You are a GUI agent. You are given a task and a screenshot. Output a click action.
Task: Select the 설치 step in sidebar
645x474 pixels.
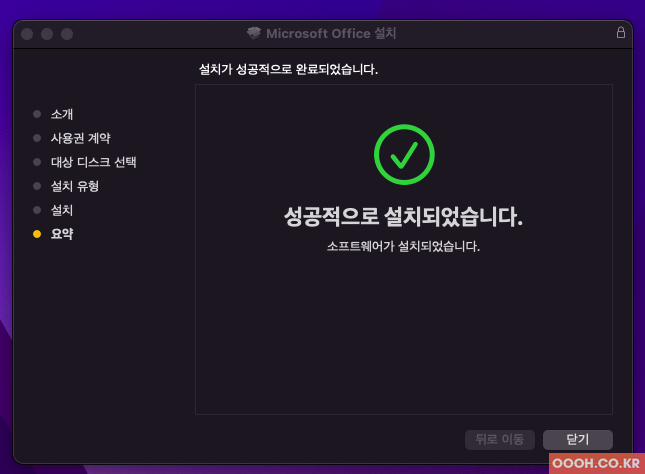coord(62,210)
